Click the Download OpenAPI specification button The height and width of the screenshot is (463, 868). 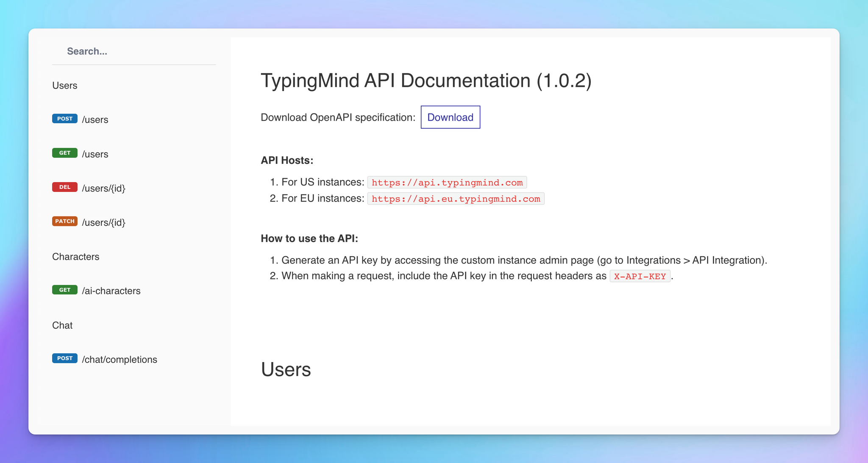(451, 117)
